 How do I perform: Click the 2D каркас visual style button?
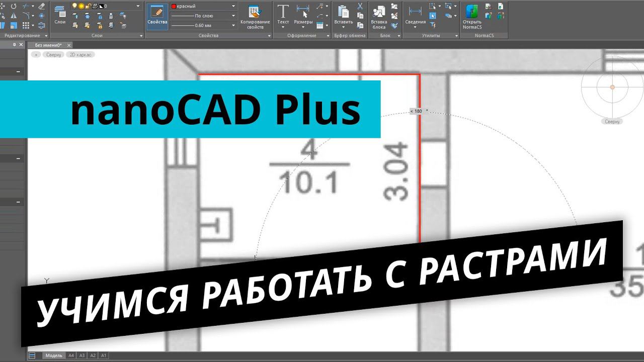[x=80, y=54]
